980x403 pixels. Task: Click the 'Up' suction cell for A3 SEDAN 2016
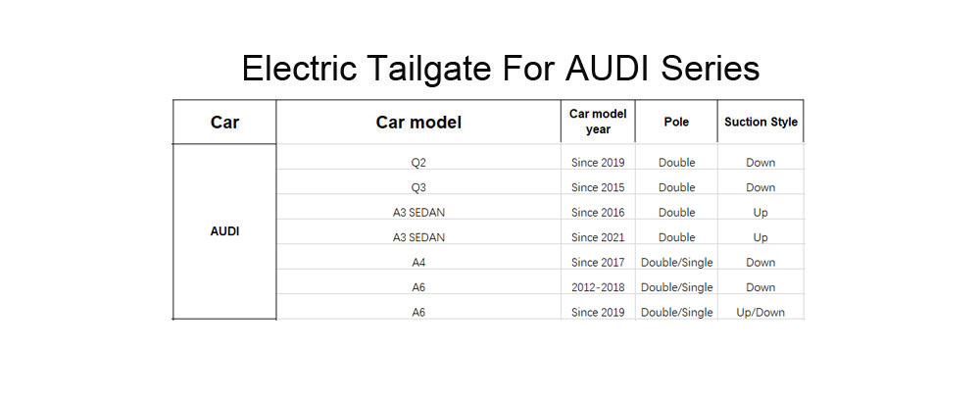click(760, 212)
